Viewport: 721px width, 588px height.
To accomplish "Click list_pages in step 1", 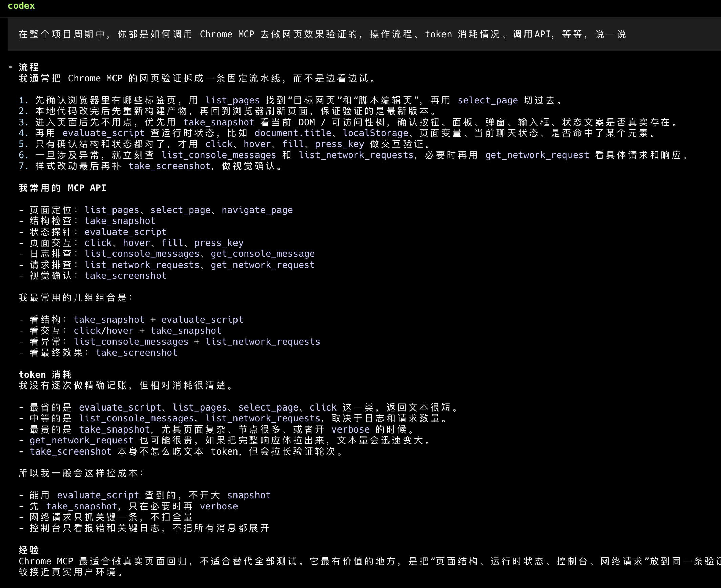I will point(232,100).
